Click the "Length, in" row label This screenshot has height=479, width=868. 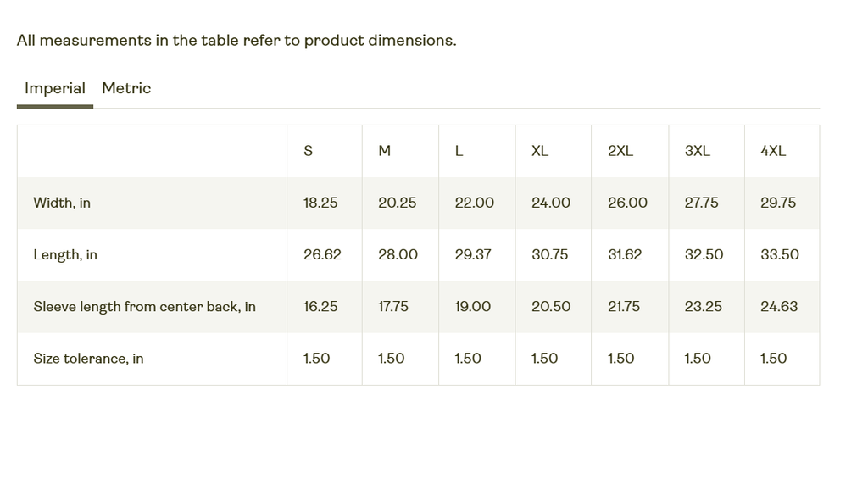pos(65,254)
